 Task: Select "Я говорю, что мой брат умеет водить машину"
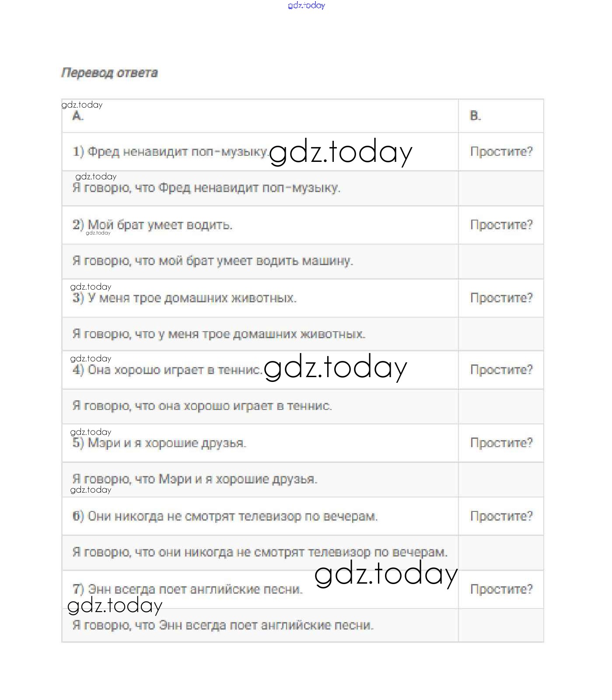tap(213, 261)
